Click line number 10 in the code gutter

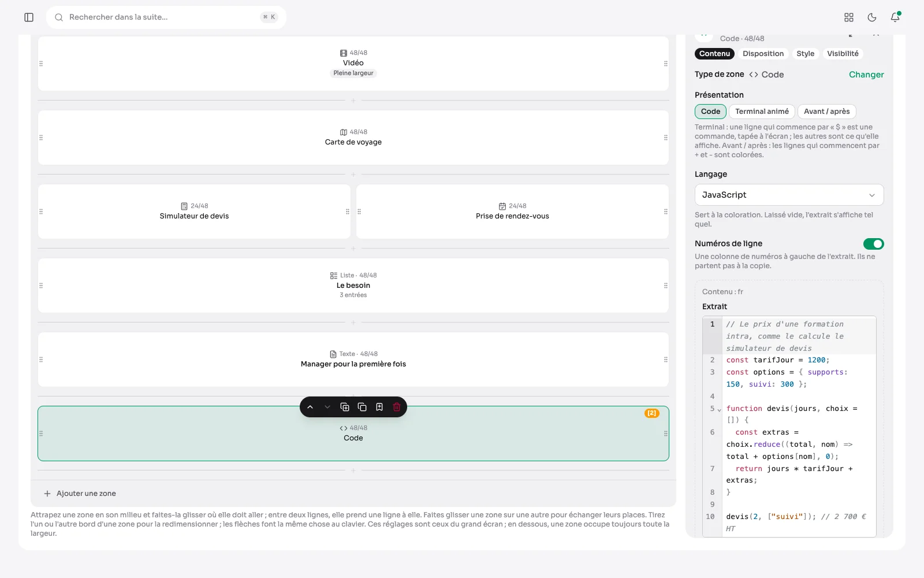pyautogui.click(x=710, y=517)
